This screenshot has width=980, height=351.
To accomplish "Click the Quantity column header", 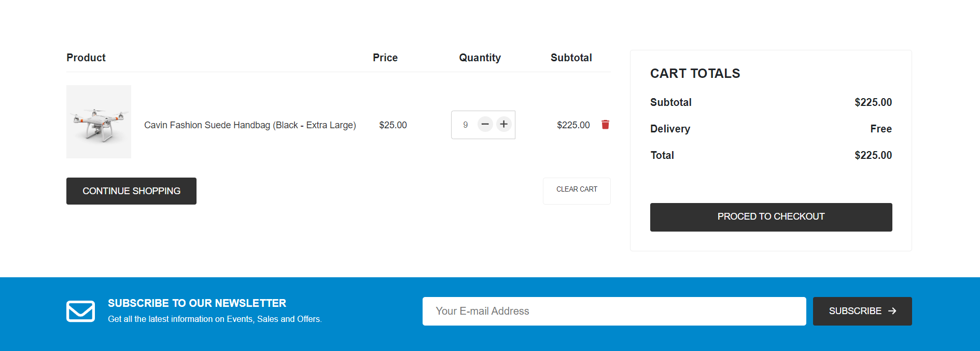I will click(x=480, y=58).
